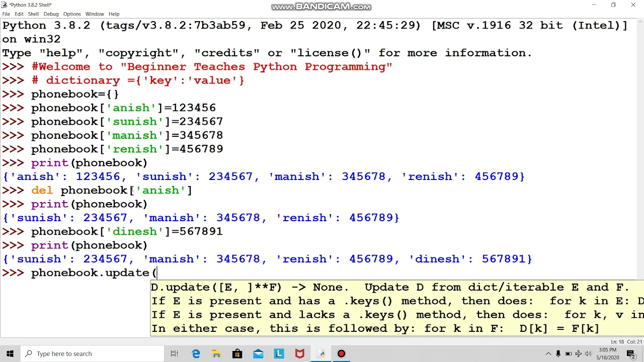644x362 pixels.
Task: Click the output line starting with 'anish': 123456
Action: (x=264, y=176)
